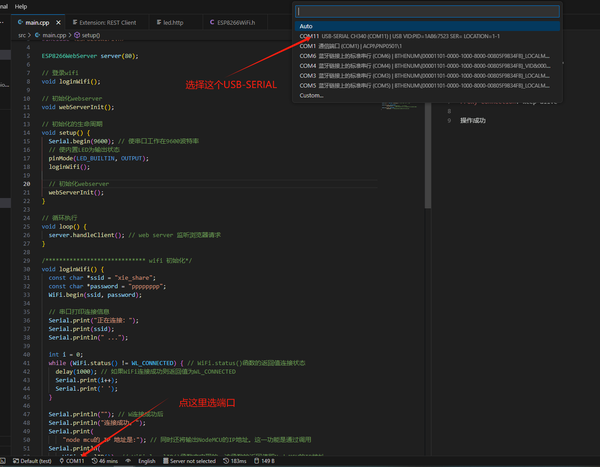
Task: Open the 46 mins time tracker status item
Action: coord(105,461)
